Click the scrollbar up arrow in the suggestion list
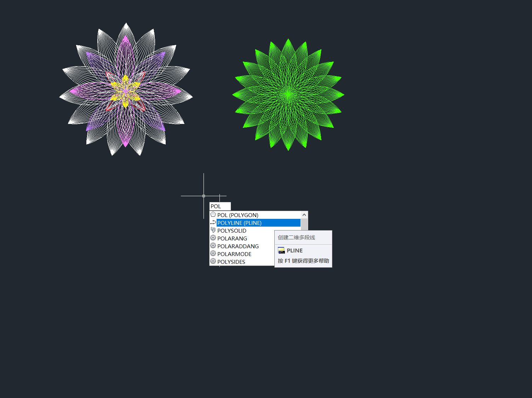Screen dimensions: 532x398 point(304,215)
